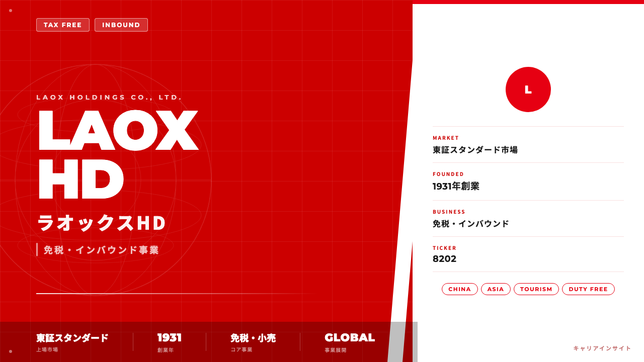Screen dimensions: 644x362
Task: Click 免税・小売 in the bottom bar
Action: 253,338
